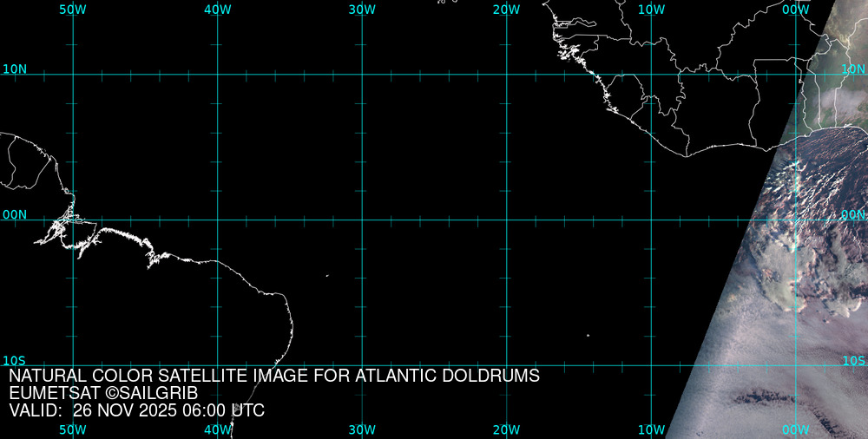Click the left 00N equator label

coord(15,214)
